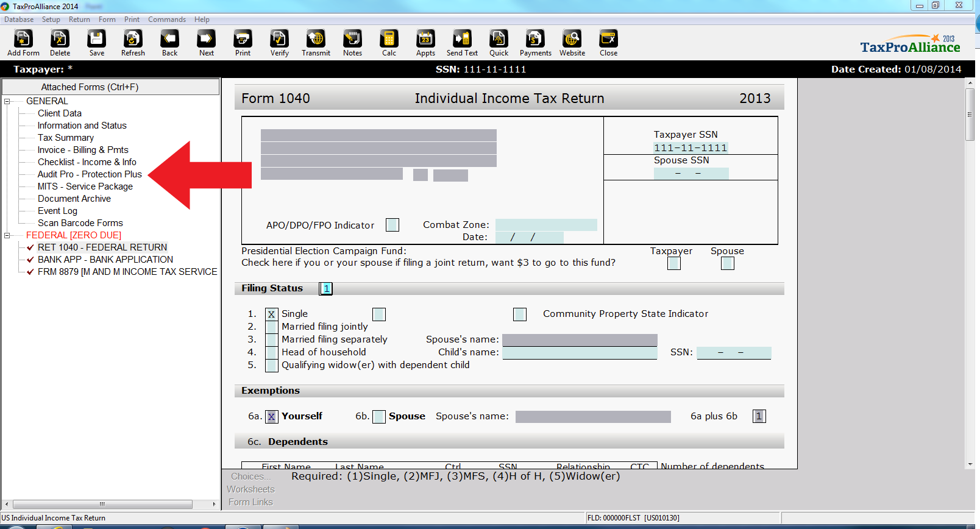Open Event Log tree item
The height and width of the screenshot is (529, 980).
click(x=57, y=211)
